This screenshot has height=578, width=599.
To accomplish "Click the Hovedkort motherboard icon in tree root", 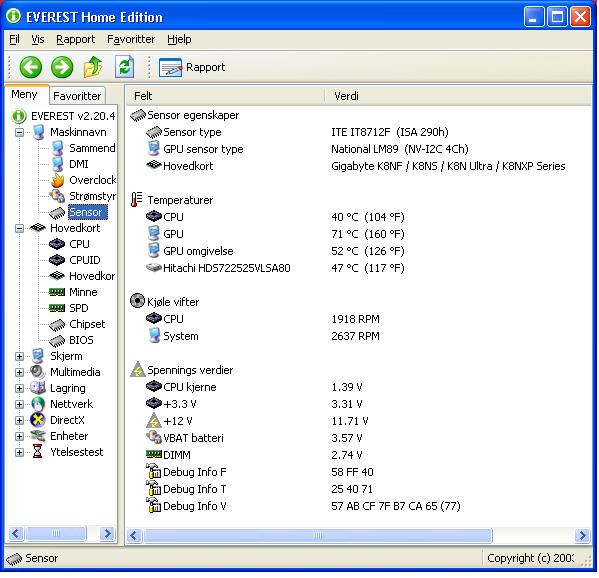I will pyautogui.click(x=38, y=228).
